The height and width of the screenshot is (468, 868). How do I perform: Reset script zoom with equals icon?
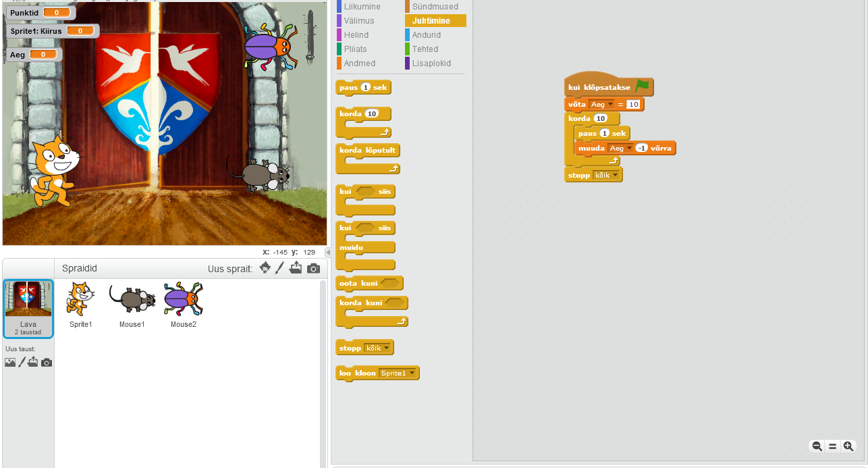[832, 446]
